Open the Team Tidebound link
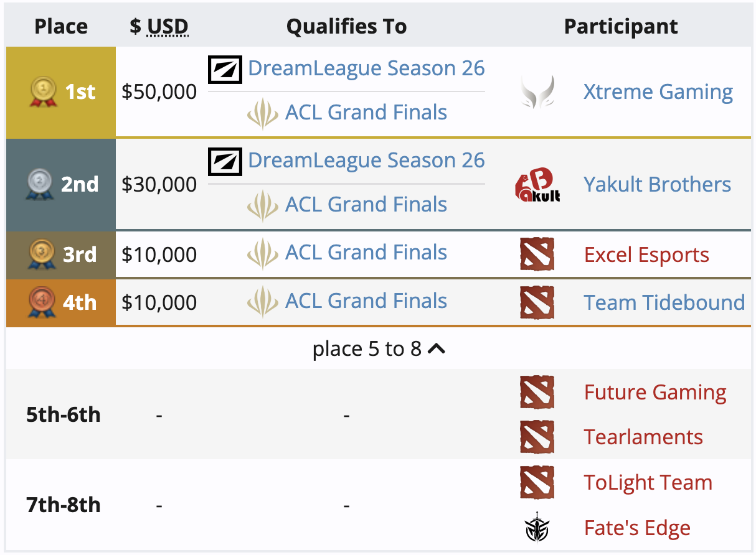The width and height of the screenshot is (756, 555). click(664, 302)
